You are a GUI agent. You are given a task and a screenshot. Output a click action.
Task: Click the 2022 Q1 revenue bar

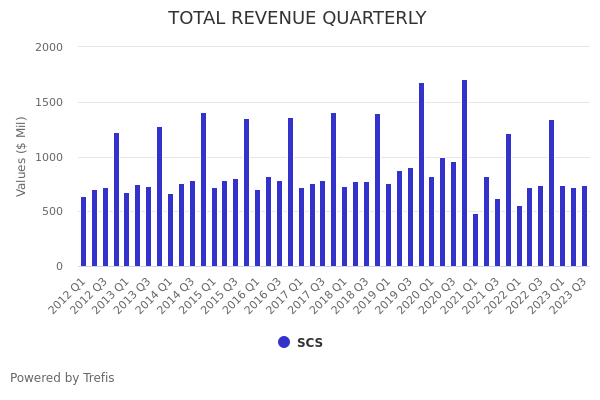pyautogui.click(x=519, y=236)
